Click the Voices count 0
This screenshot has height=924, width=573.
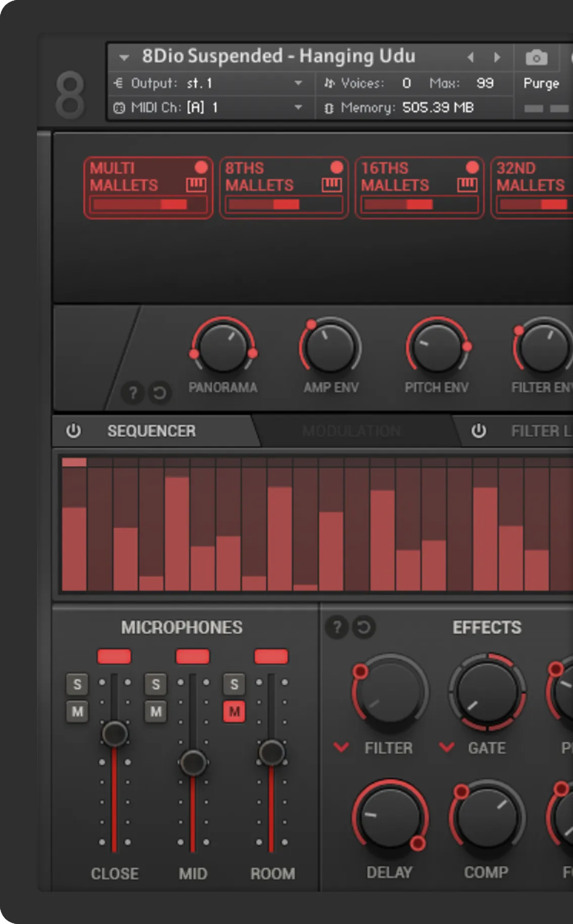406,83
